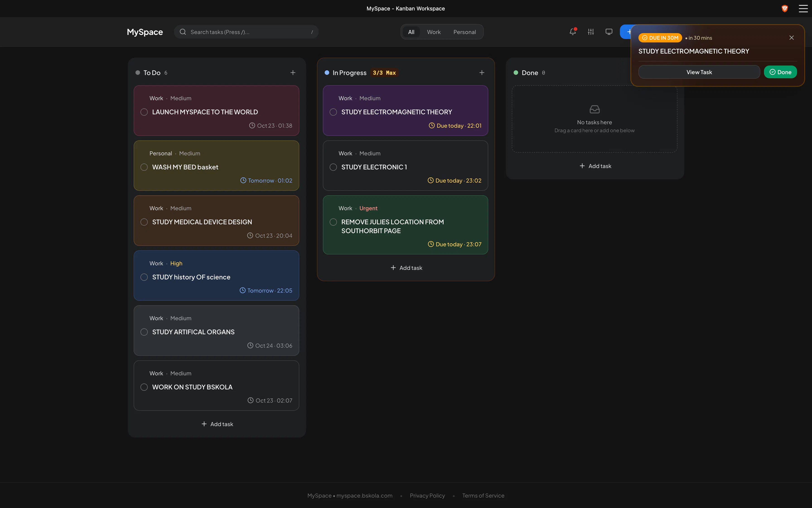
Task: Click Add task under In Progress
Action: [x=406, y=268]
